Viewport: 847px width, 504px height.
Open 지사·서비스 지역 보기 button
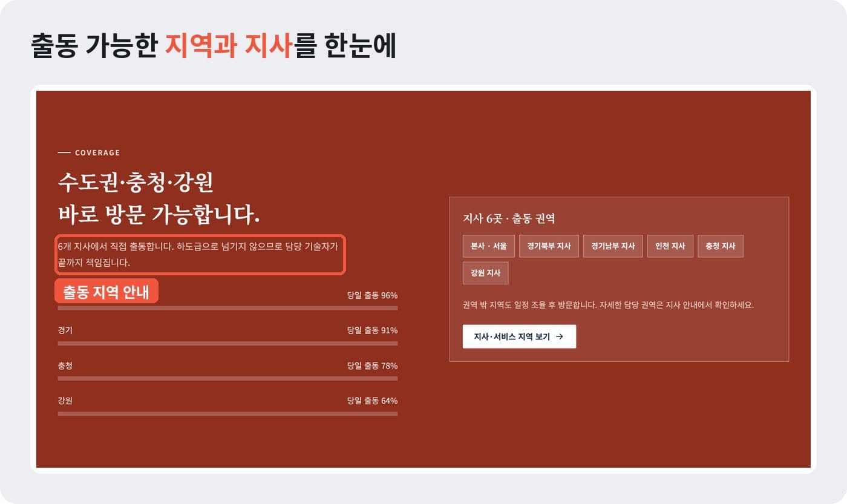coord(519,336)
